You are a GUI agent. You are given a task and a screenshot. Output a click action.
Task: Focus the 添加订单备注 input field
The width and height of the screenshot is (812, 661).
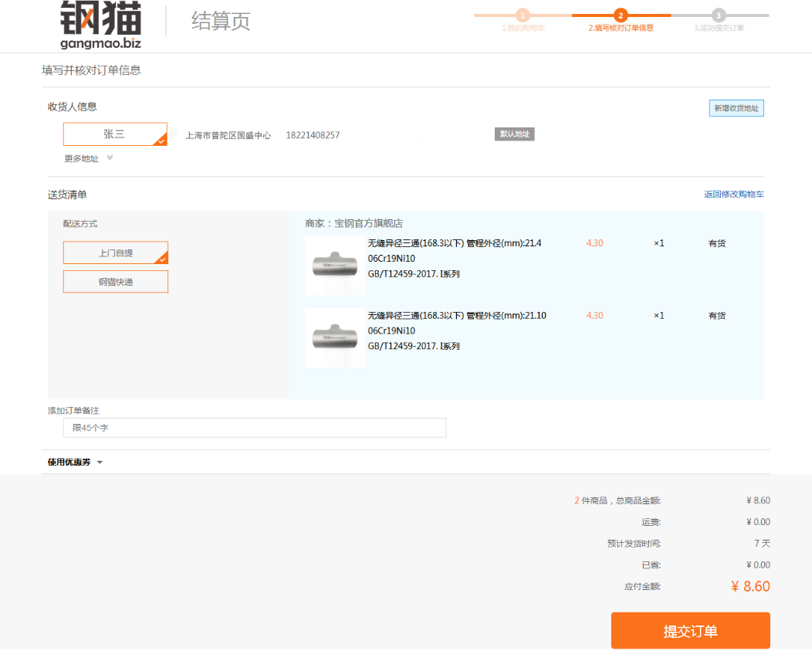(x=254, y=428)
